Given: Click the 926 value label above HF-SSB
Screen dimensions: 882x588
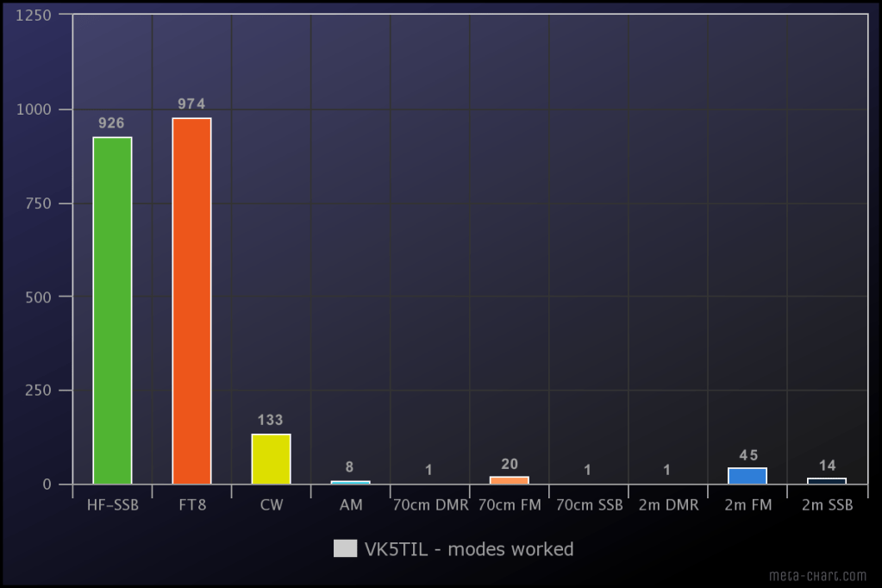Looking at the screenshot, I should coord(112,123).
